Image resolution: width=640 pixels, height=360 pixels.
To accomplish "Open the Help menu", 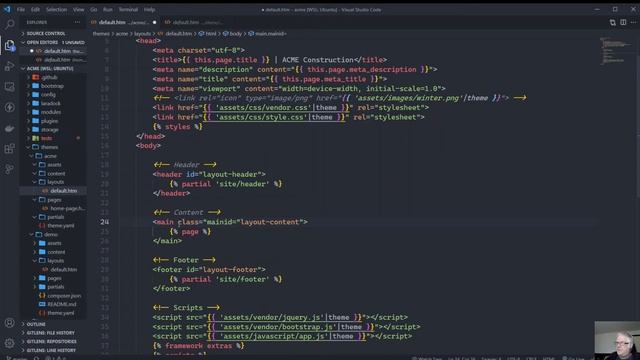I will pos(149,9).
